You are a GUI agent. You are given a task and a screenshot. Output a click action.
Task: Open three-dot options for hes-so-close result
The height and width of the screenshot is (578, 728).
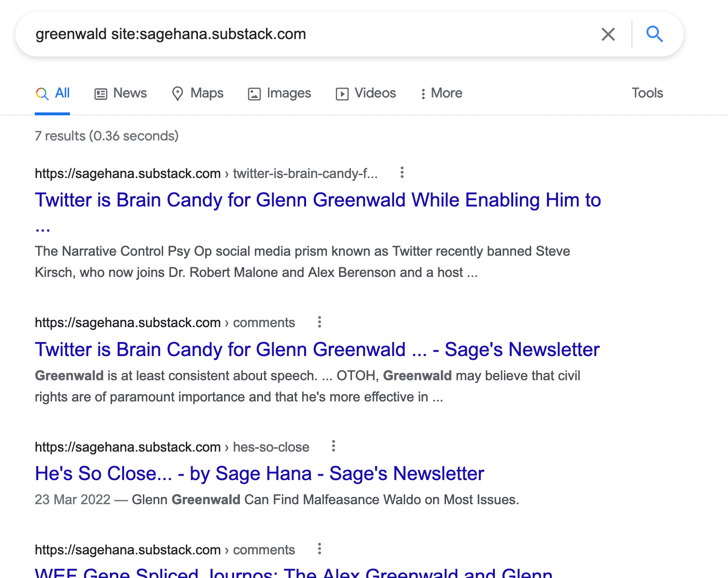pyautogui.click(x=333, y=446)
